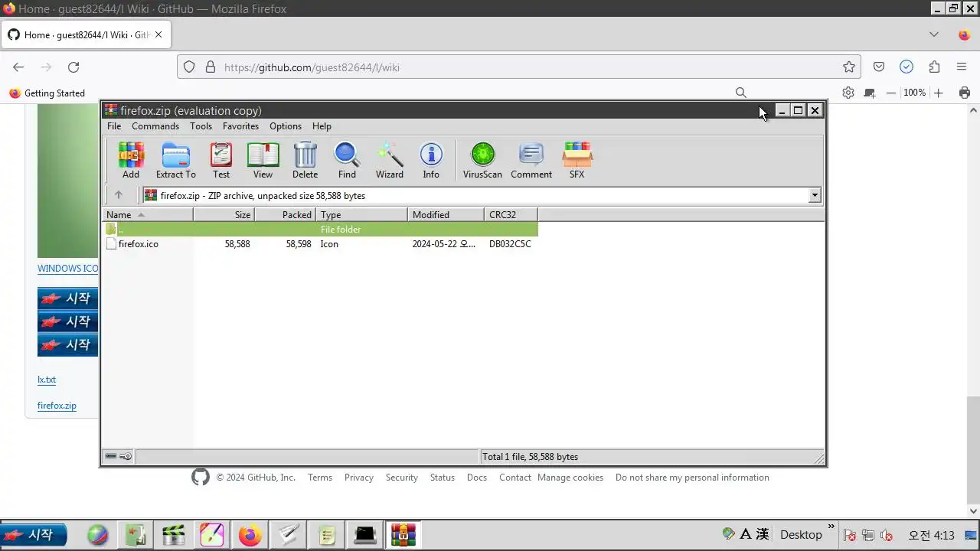This screenshot has height=551, width=980.
Task: Open the clapperboard video app in taskbar
Action: [x=174, y=535]
